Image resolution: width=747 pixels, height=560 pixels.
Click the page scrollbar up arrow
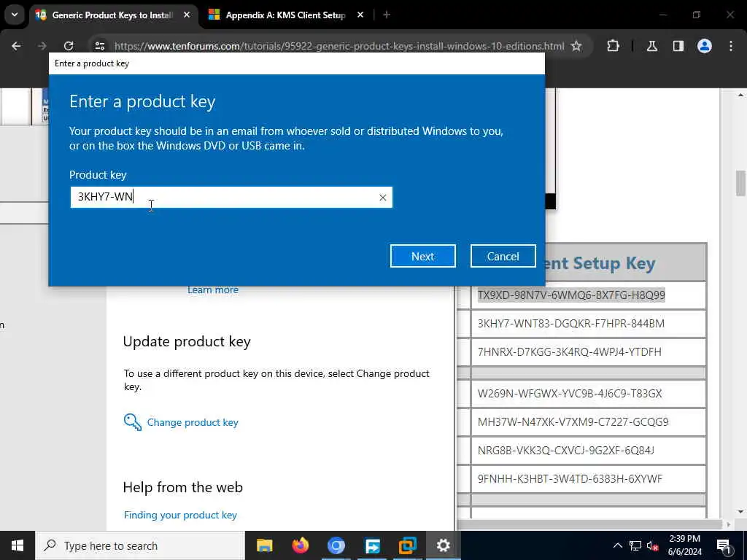[740, 96]
